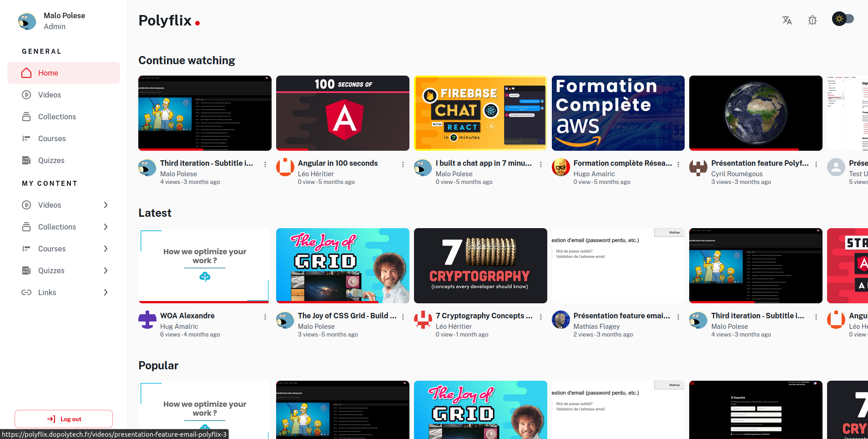Expand My Content Links chevron
This screenshot has height=439, width=868.
coord(106,292)
